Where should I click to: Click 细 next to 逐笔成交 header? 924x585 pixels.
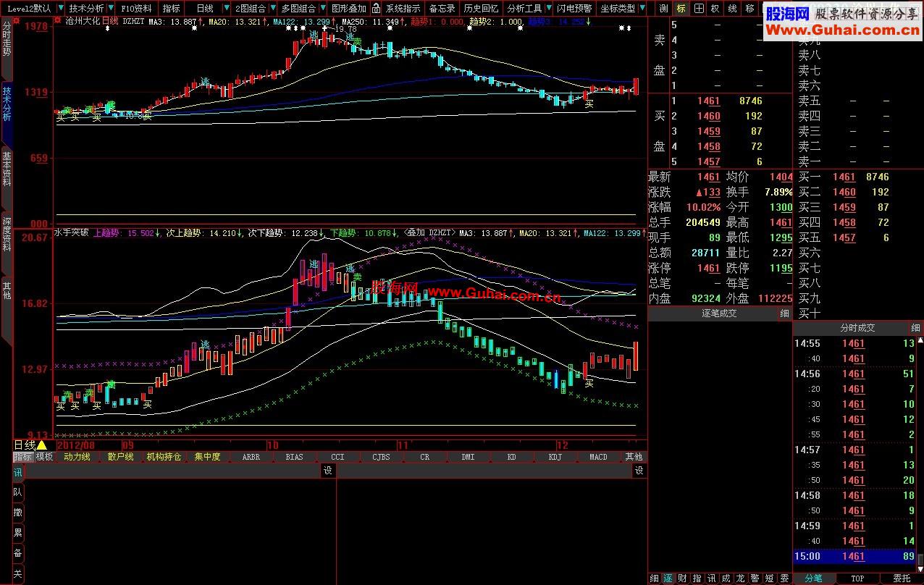[x=785, y=313]
